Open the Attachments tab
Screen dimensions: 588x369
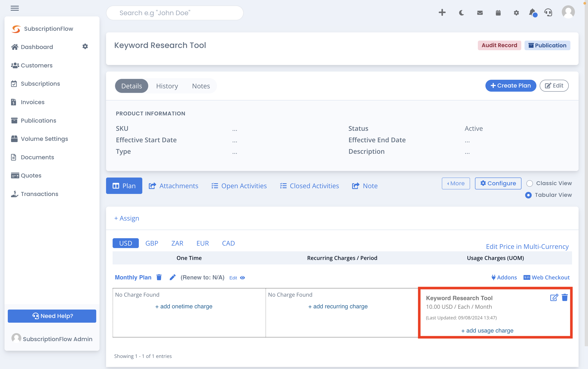173,186
